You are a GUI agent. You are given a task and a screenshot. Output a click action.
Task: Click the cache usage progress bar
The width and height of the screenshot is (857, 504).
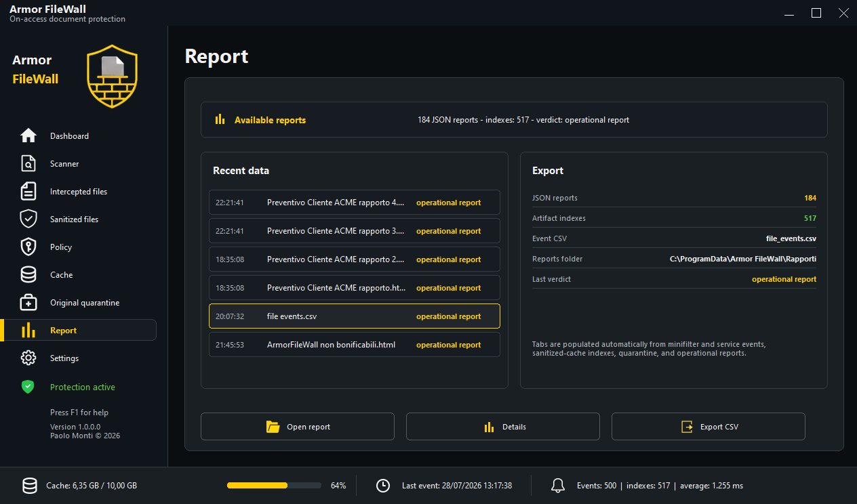tap(274, 485)
